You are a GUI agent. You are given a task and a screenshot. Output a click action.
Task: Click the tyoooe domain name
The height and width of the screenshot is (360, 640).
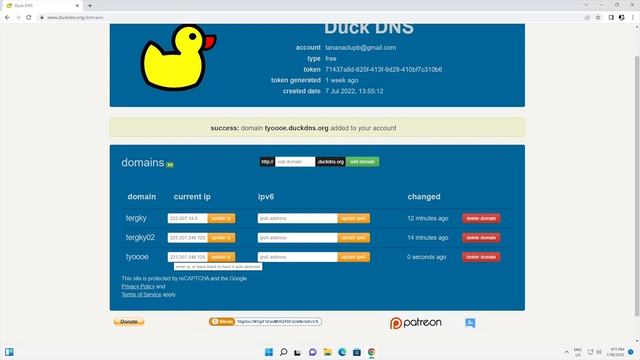click(x=137, y=257)
